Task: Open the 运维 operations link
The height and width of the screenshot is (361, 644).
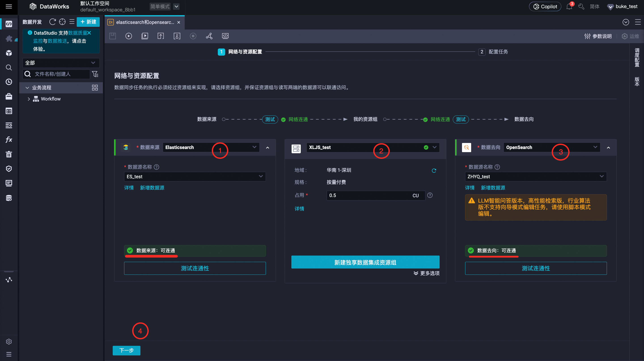Action: pos(630,36)
